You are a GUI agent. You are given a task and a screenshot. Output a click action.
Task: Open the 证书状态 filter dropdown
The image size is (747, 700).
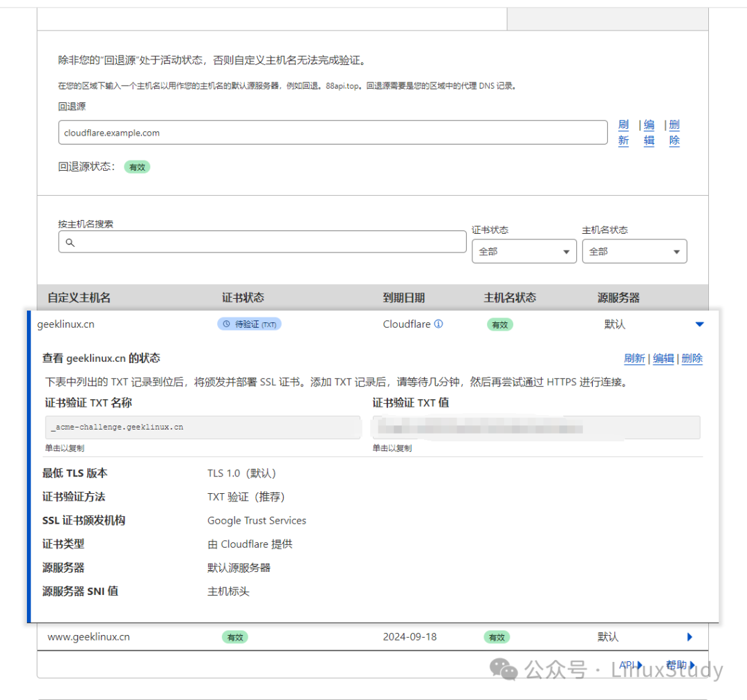[524, 252]
